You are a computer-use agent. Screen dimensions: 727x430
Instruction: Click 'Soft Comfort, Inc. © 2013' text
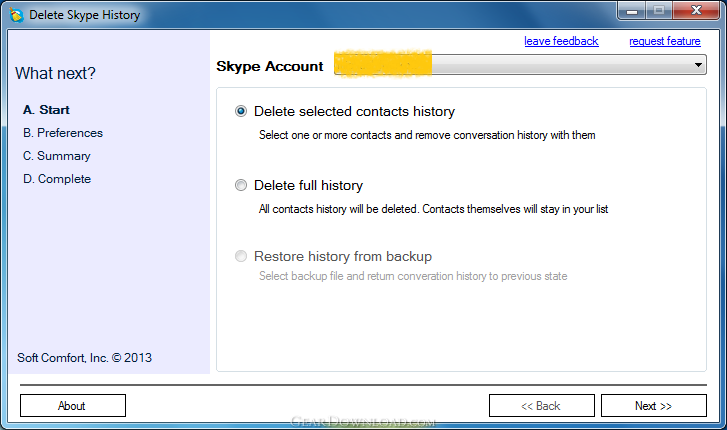[84, 358]
